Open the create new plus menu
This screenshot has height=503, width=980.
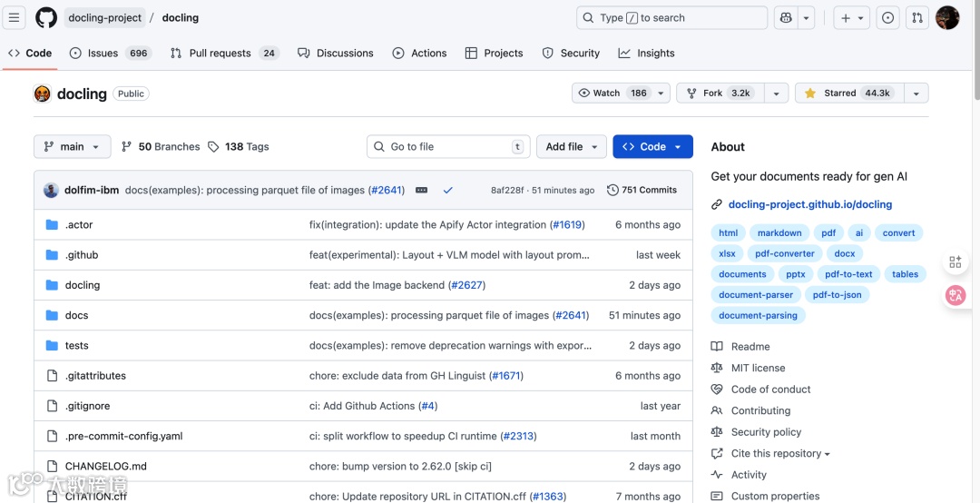(852, 18)
